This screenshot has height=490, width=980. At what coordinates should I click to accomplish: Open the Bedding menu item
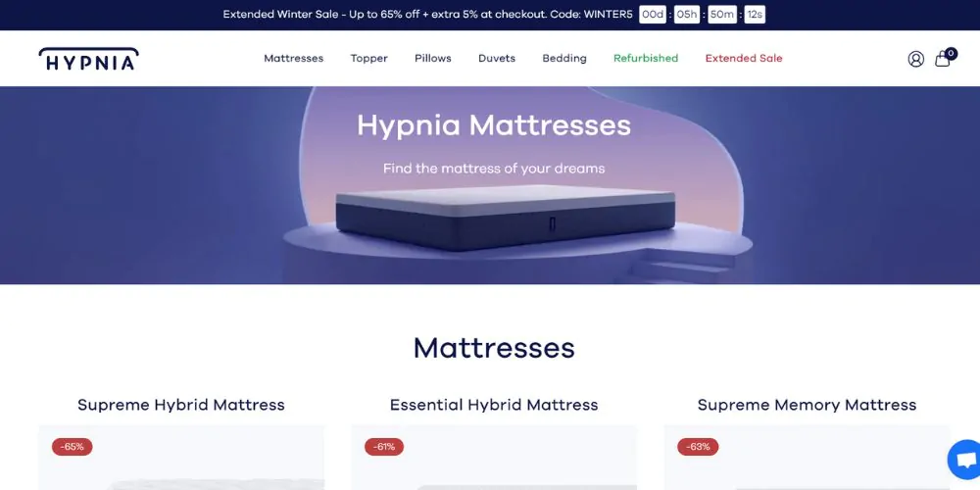tap(564, 58)
